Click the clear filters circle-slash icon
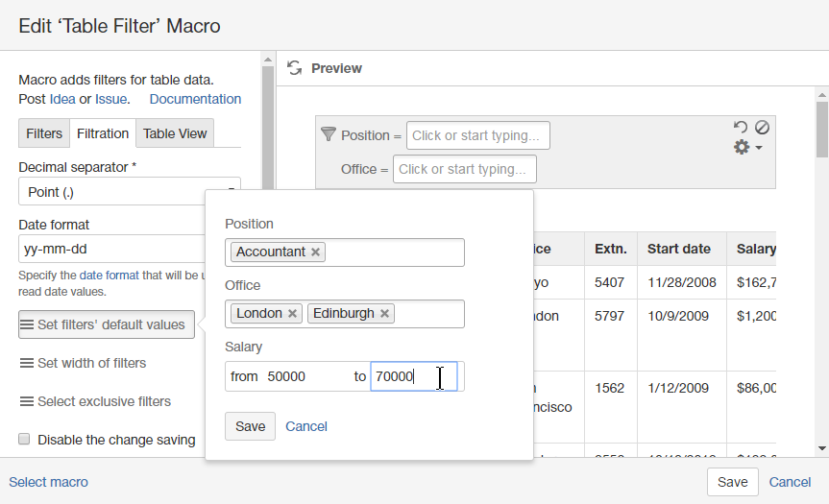 [762, 127]
